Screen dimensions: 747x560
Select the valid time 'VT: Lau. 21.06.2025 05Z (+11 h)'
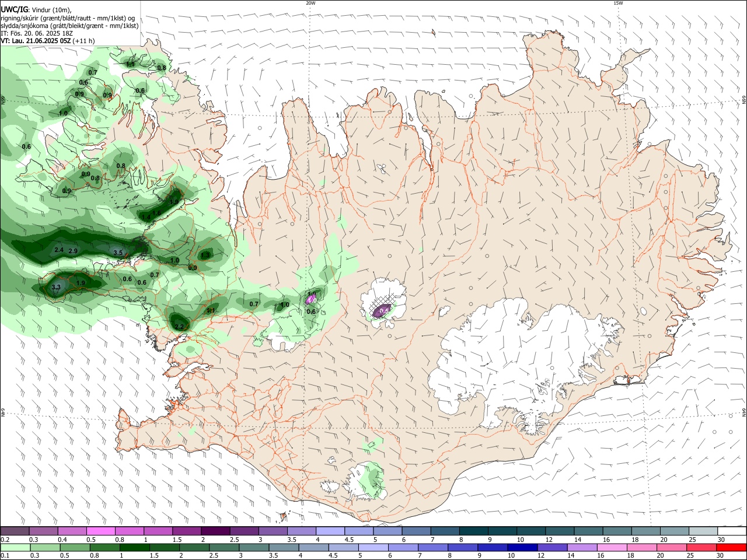47,41
